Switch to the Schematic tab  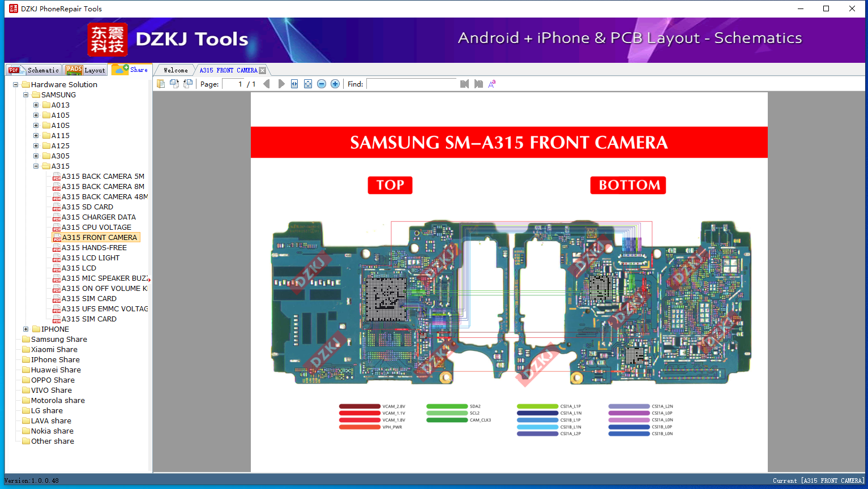click(x=34, y=70)
